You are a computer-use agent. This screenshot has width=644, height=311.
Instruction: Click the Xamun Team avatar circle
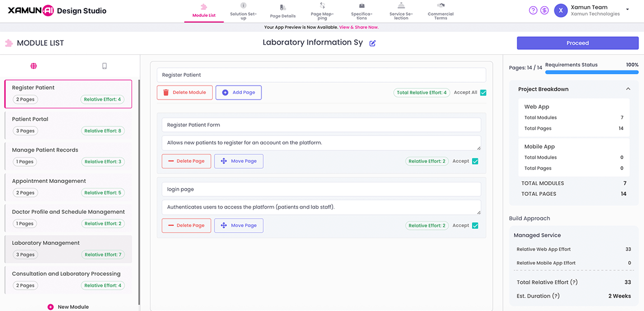[561, 11]
